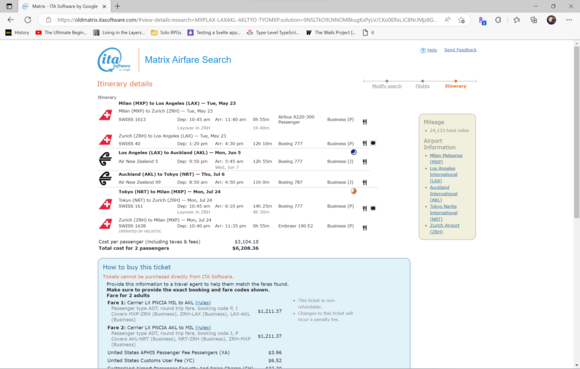Click the meal icon for SWISS 1638
The height and width of the screenshot is (369, 580).
tap(365, 228)
